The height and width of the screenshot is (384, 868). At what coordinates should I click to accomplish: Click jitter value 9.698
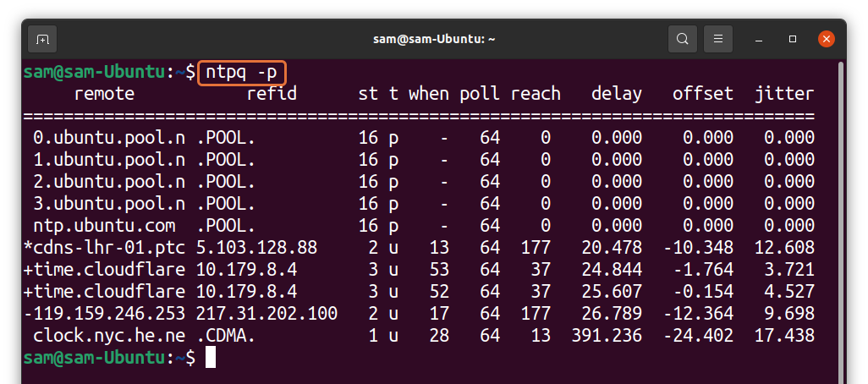click(789, 314)
